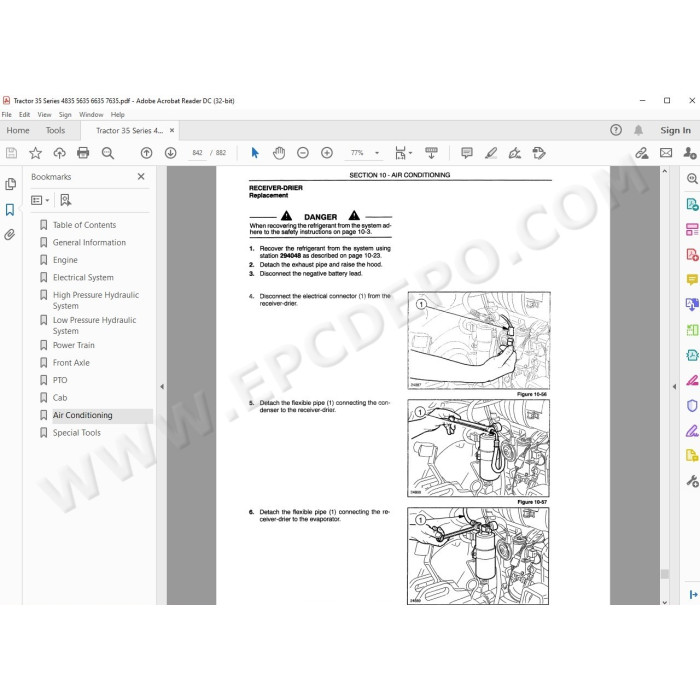Select Air Conditioning bookmark
The image size is (700, 700).
pyautogui.click(x=83, y=415)
